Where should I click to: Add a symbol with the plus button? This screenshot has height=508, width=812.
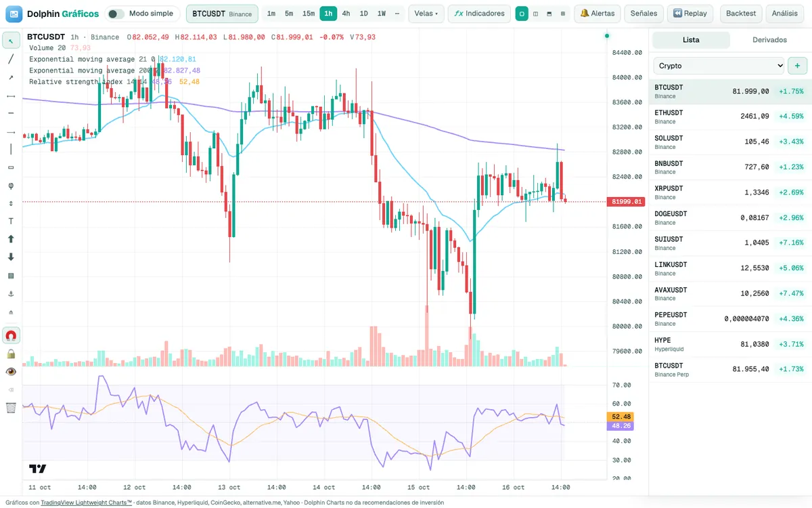click(798, 66)
